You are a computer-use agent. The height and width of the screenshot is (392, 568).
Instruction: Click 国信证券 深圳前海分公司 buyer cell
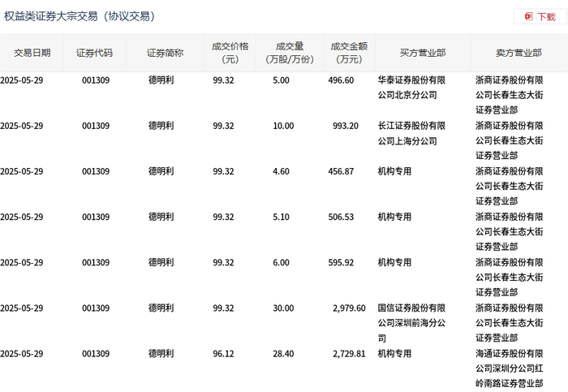[x=411, y=323]
